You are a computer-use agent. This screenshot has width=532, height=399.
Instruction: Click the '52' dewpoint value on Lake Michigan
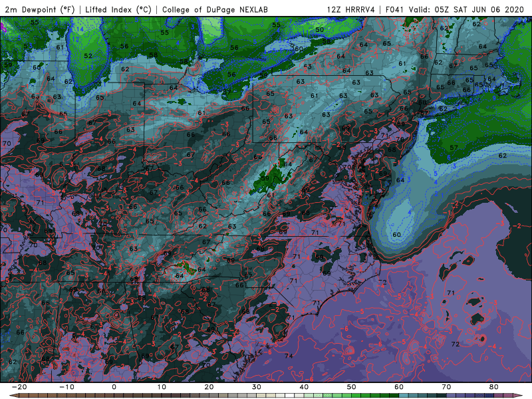tap(88, 56)
